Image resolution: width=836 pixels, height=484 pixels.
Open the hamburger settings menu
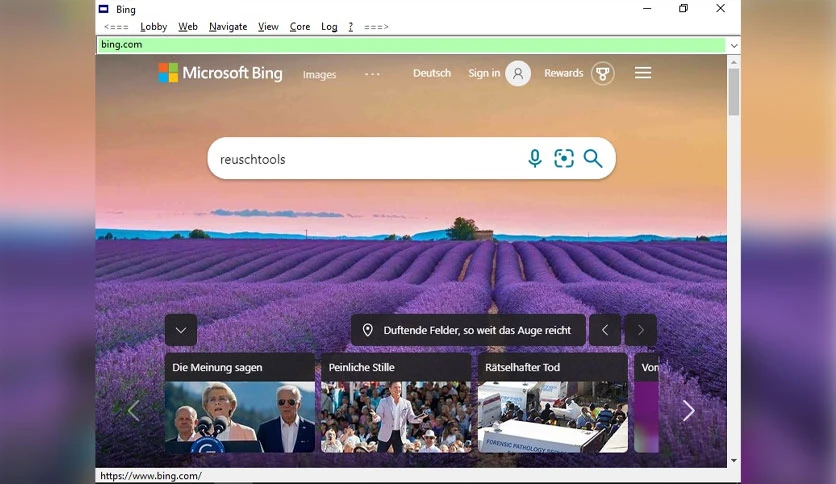tap(643, 73)
